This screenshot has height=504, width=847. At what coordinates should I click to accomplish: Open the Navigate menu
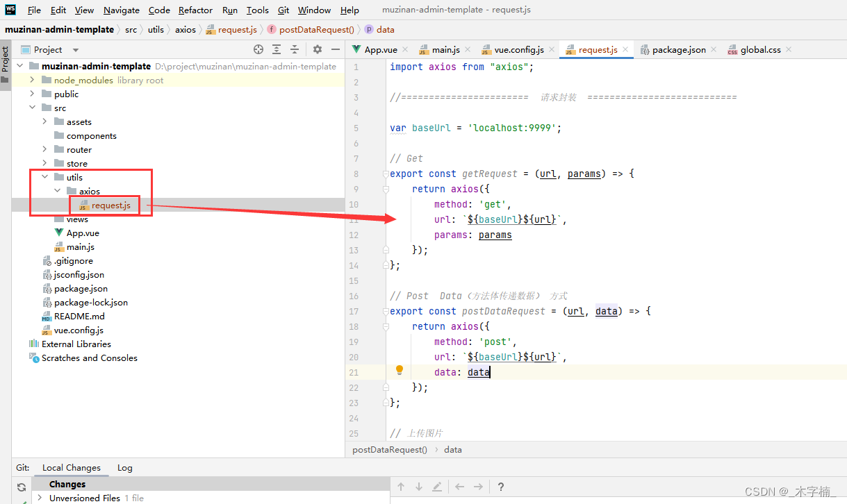(x=122, y=10)
